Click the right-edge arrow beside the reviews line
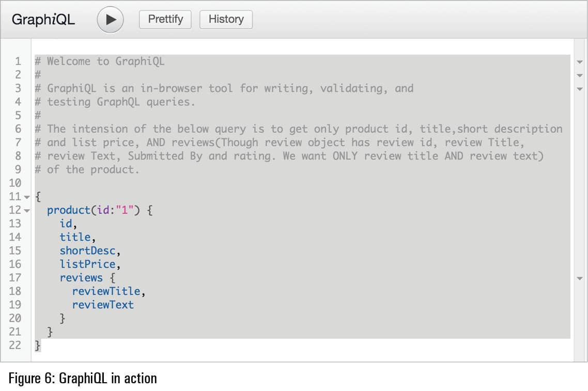This screenshot has height=391, width=588. point(579,278)
